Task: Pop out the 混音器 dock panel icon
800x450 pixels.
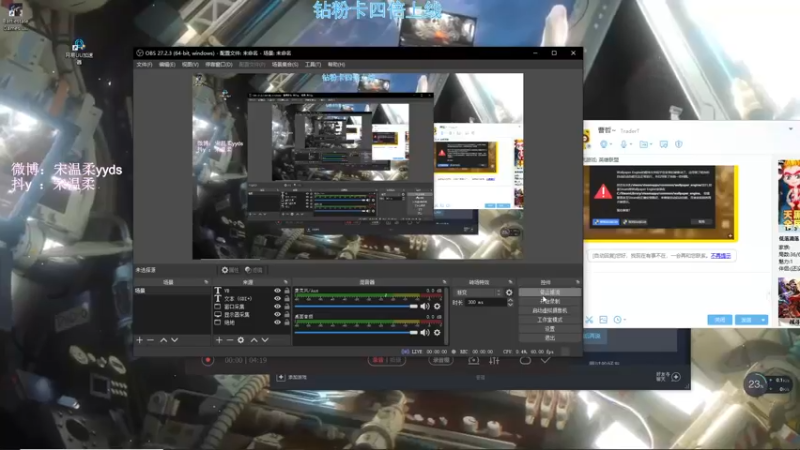Action: pos(444,282)
